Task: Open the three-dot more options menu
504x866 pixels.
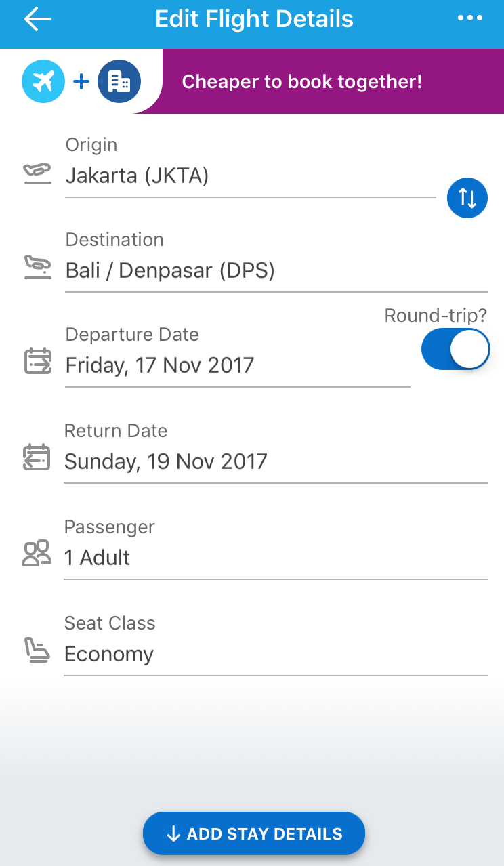Action: 470,19
